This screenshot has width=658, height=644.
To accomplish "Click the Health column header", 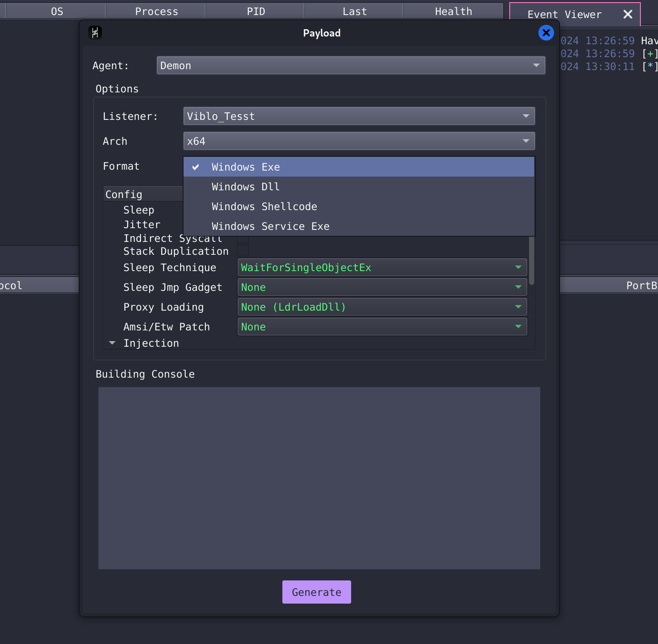I will pos(453,12).
